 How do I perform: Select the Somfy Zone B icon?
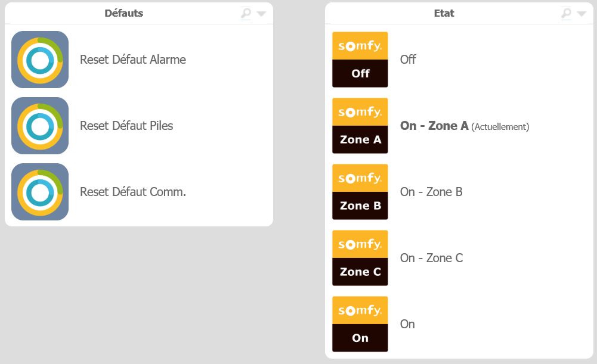pyautogui.click(x=360, y=192)
